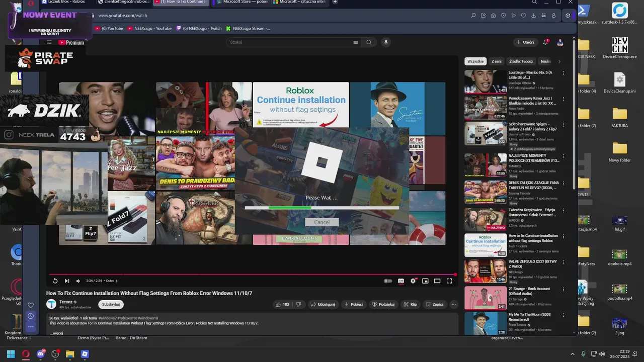
Task: Open player settings gear
Action: coord(413,281)
